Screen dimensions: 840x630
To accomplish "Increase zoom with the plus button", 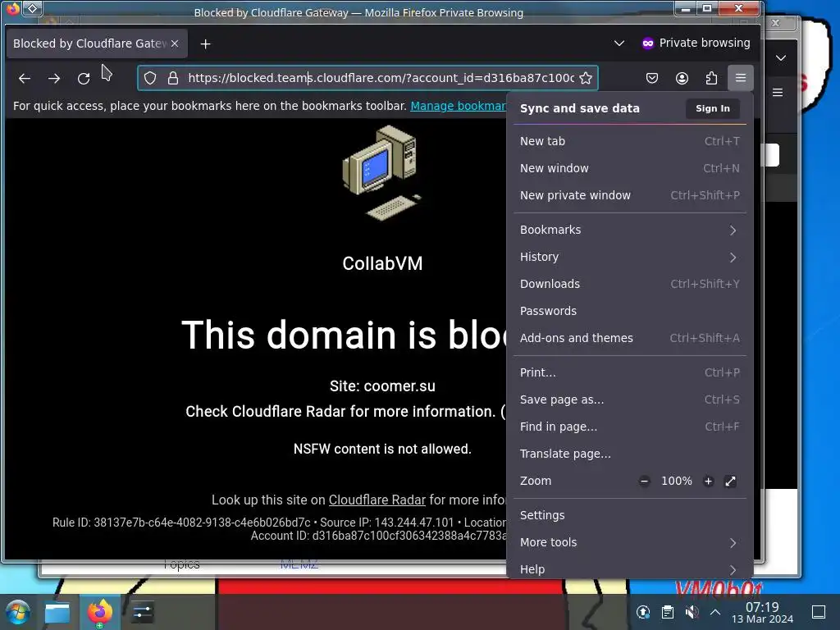I will (x=708, y=481).
